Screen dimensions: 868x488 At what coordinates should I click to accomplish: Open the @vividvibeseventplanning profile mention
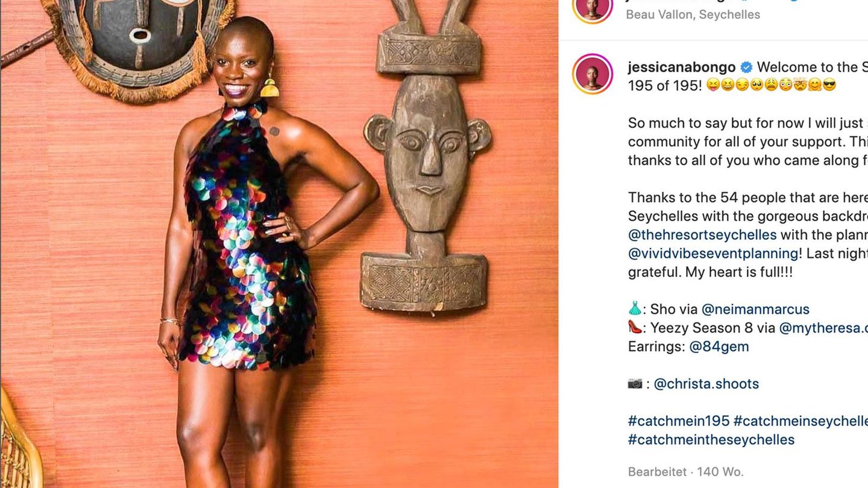[713, 253]
